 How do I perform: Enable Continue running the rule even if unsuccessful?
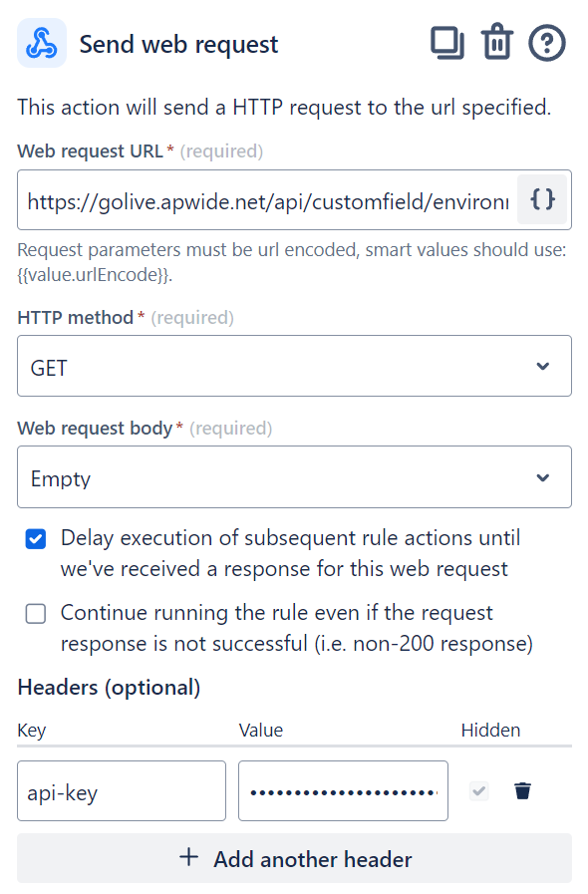click(36, 614)
